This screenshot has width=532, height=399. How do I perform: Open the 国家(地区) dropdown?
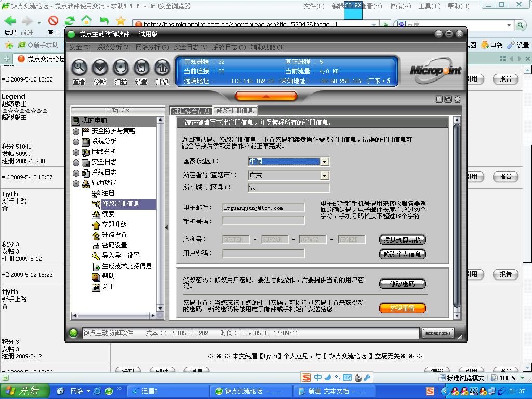click(x=325, y=162)
